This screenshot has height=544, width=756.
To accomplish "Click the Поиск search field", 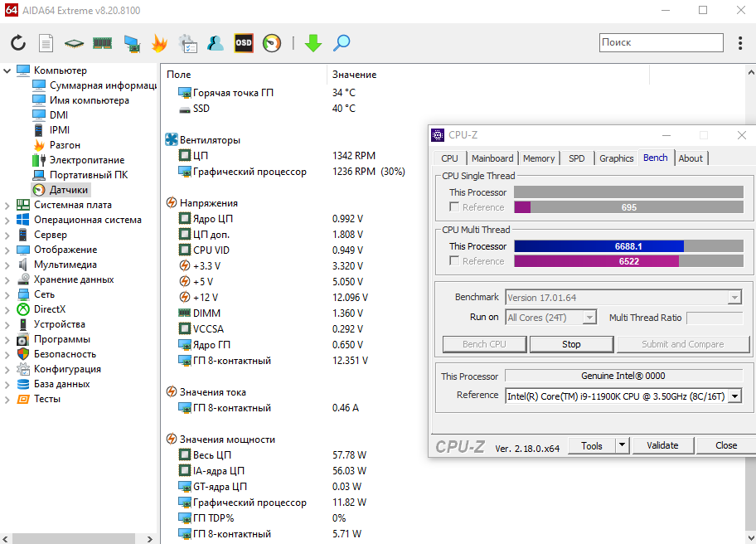I will 661,42.
